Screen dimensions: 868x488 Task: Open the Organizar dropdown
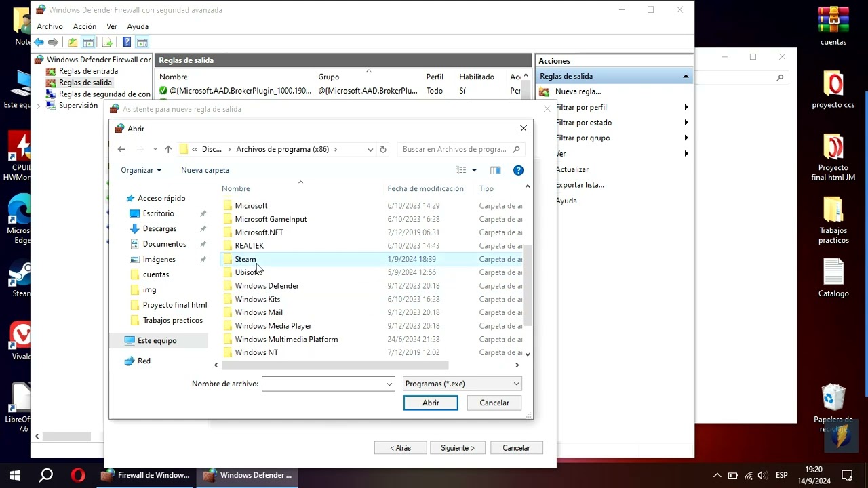point(141,170)
